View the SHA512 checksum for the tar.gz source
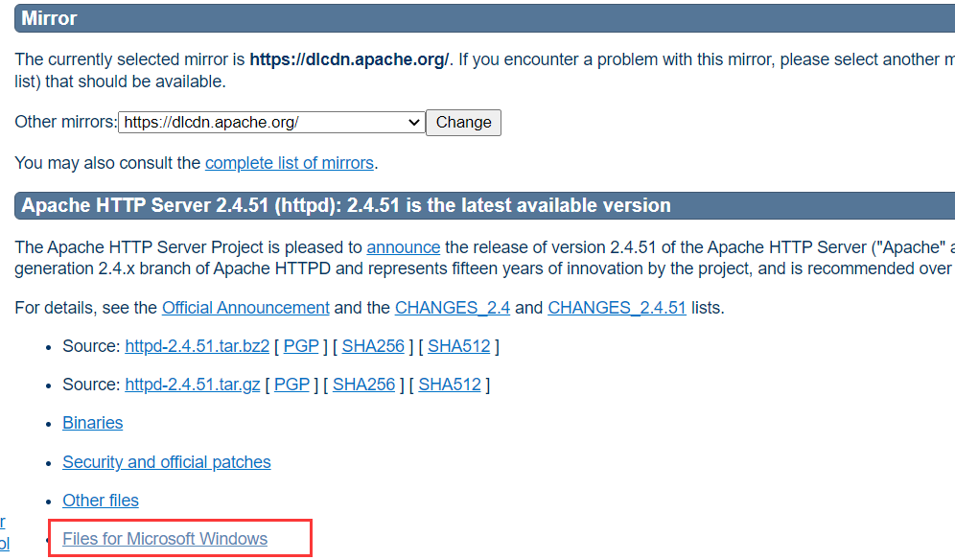This screenshot has width=955, height=560. [x=449, y=385]
